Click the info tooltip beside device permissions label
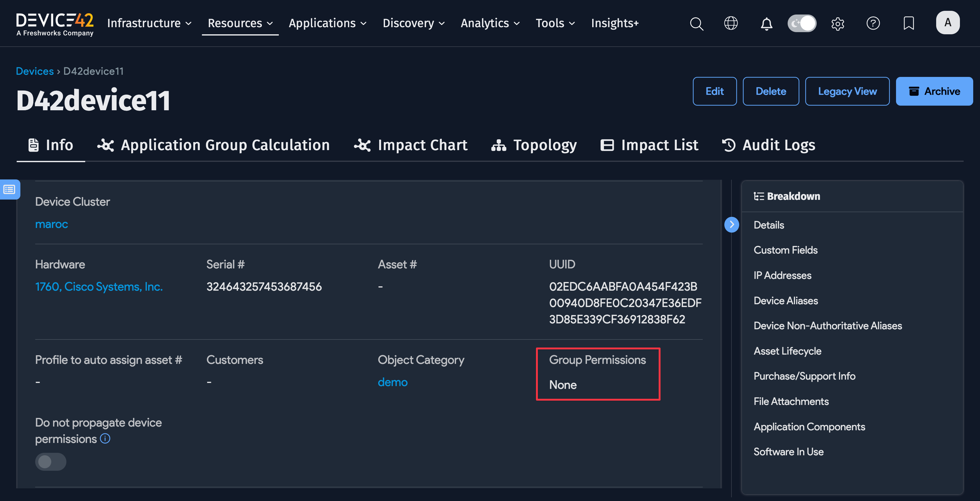The width and height of the screenshot is (980, 501). 105,439
